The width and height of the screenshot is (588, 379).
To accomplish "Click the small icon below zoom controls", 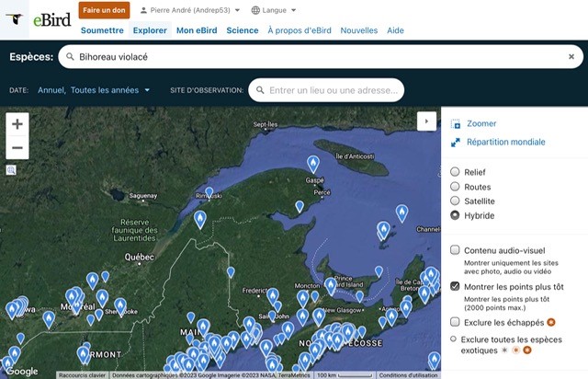I will click(x=11, y=170).
